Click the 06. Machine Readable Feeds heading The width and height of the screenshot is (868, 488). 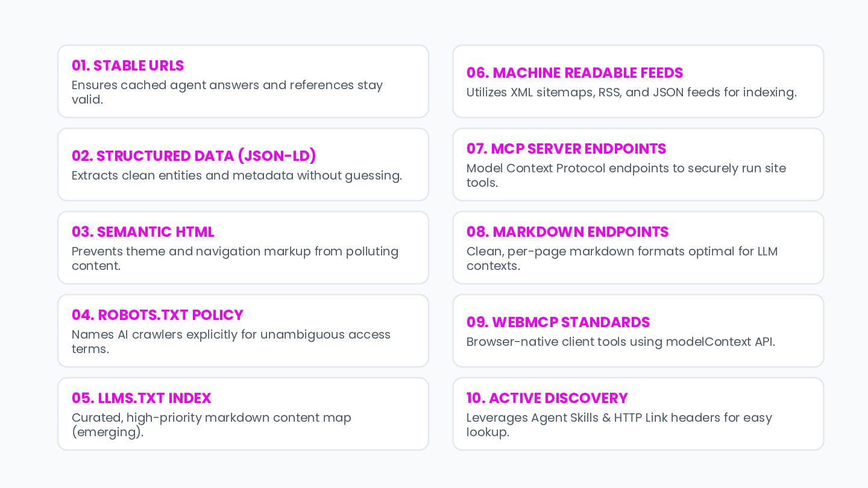574,72
